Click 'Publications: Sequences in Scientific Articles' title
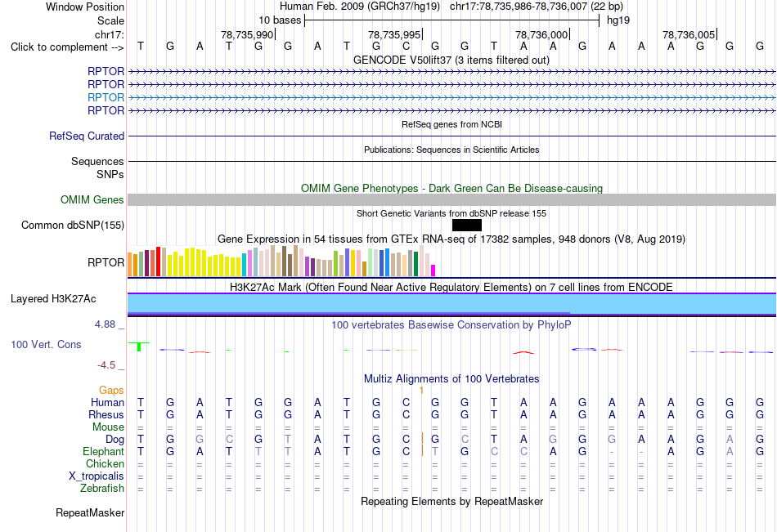Image resolution: width=777 pixels, height=532 pixels. [451, 150]
